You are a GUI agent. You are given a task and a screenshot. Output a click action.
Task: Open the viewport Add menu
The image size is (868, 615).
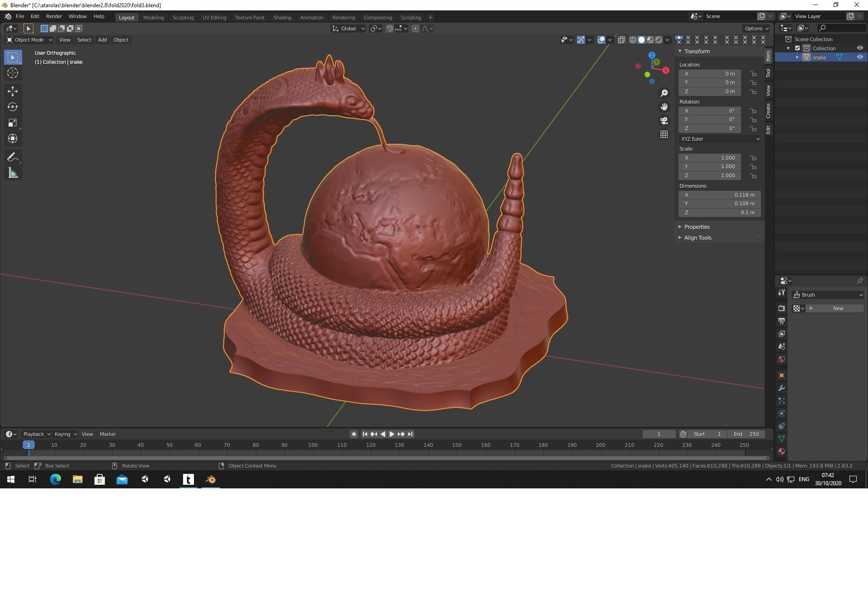[103, 40]
